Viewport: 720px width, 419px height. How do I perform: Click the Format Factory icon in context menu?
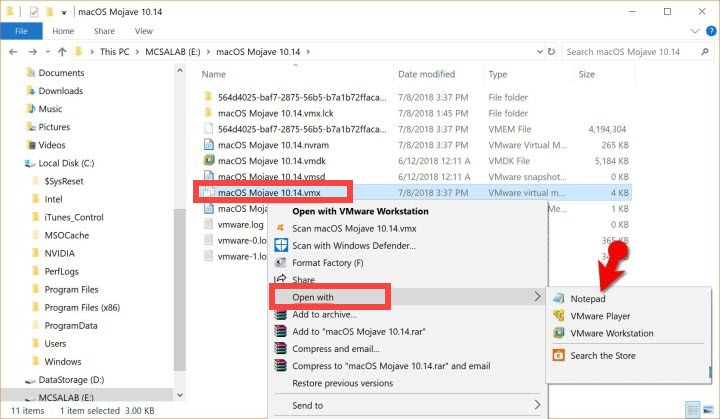tap(281, 263)
